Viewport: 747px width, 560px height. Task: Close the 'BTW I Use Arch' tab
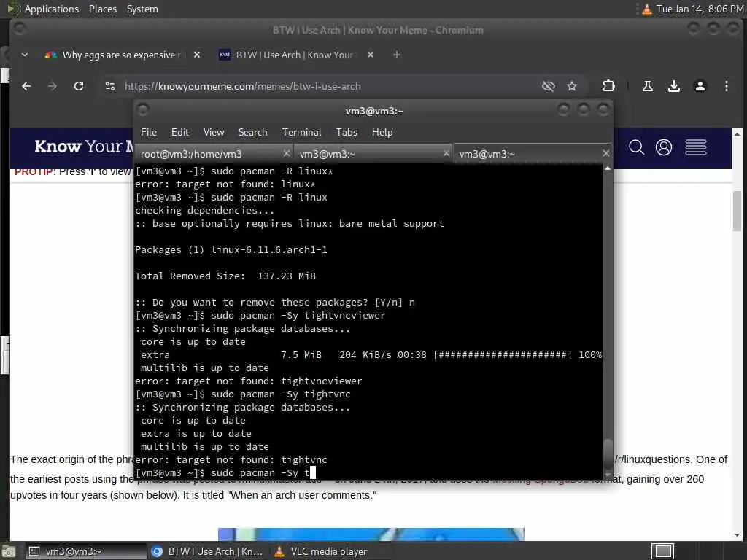(370, 55)
